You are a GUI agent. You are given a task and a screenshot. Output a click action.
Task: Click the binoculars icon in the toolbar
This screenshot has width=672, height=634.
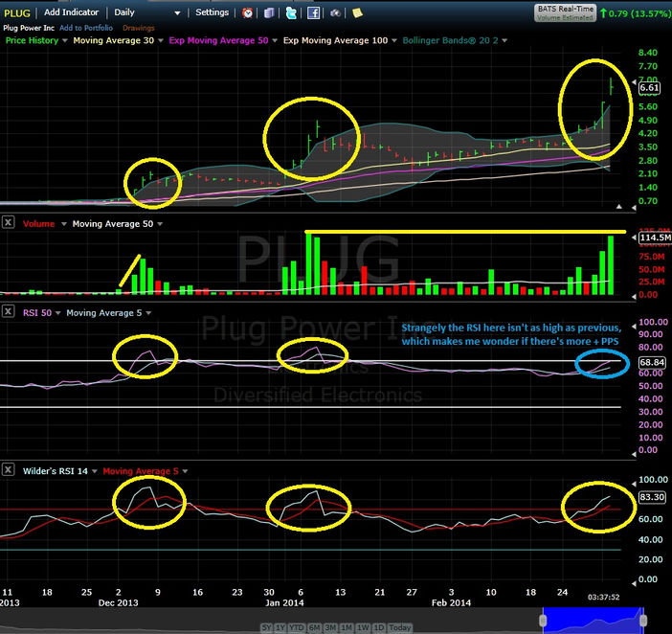[x=335, y=12]
